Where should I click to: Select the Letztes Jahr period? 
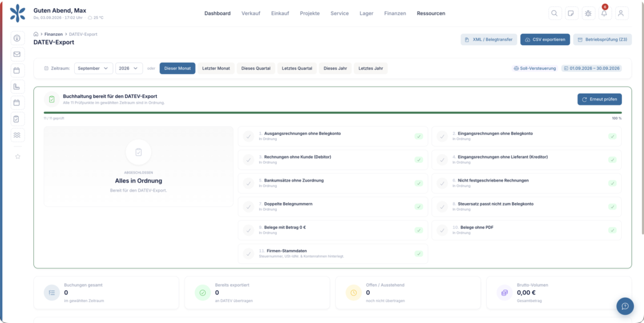click(371, 68)
